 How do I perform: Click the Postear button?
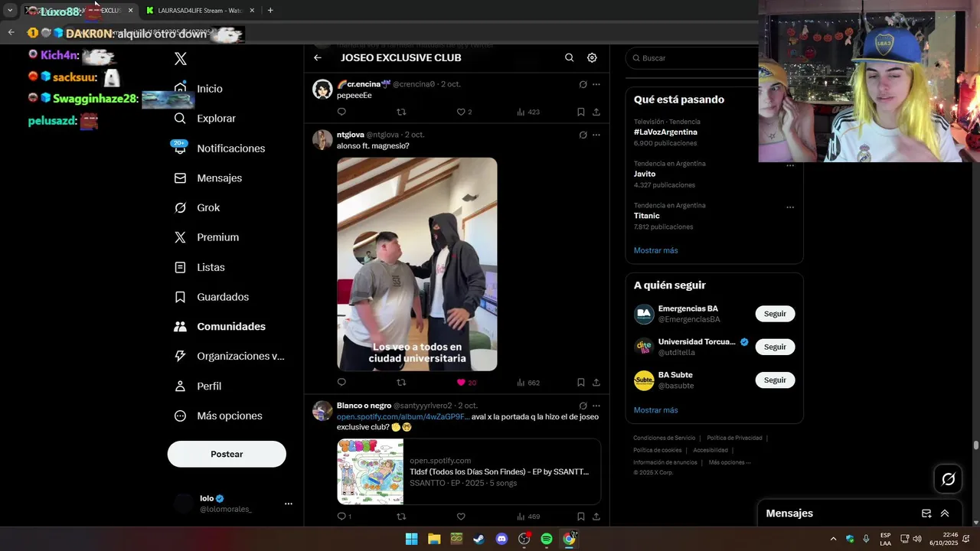tap(227, 454)
